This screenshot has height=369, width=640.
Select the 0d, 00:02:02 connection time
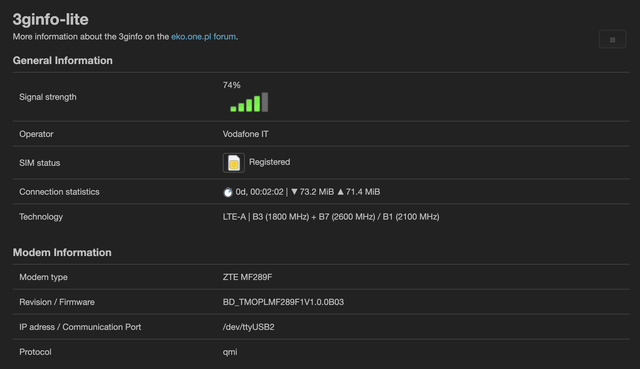[259, 192]
